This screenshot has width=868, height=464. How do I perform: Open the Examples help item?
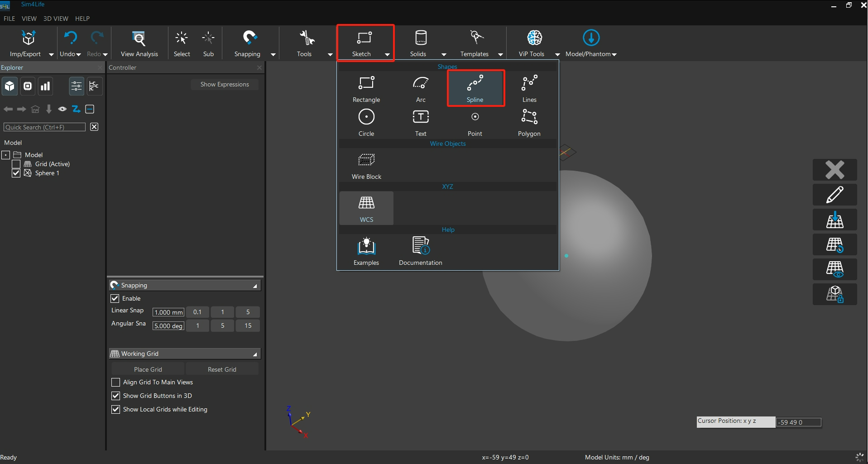click(366, 251)
